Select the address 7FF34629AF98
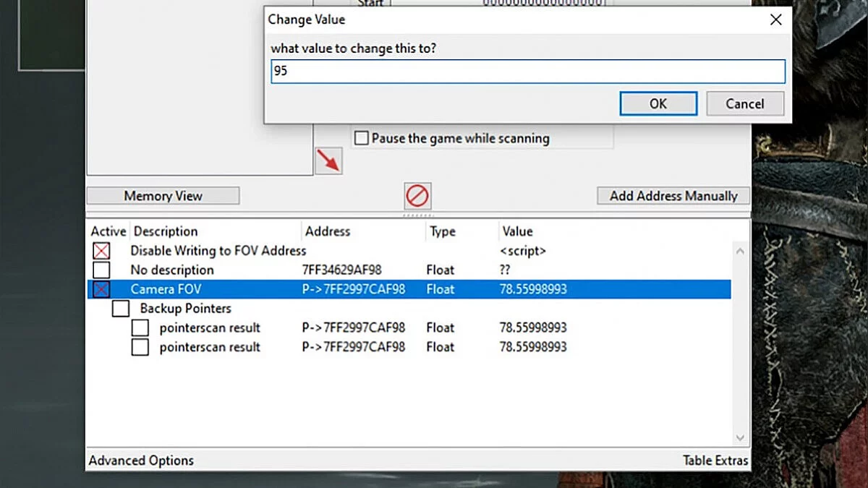 [342, 270]
